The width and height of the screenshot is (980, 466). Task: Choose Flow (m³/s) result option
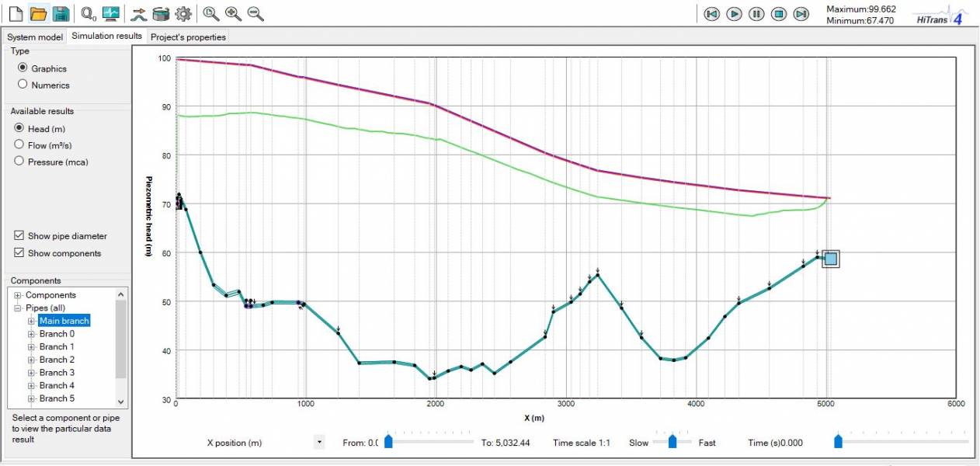[19, 145]
